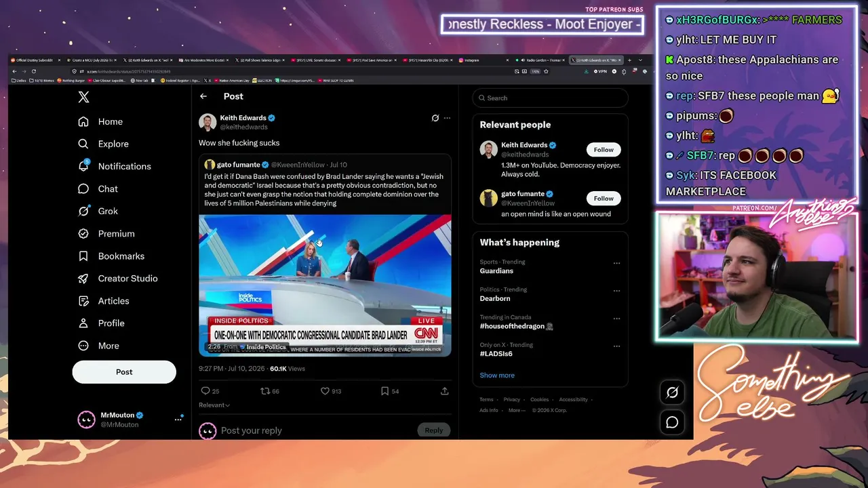
Task: Open options for the #houseofthedragon trend
Action: click(616, 319)
